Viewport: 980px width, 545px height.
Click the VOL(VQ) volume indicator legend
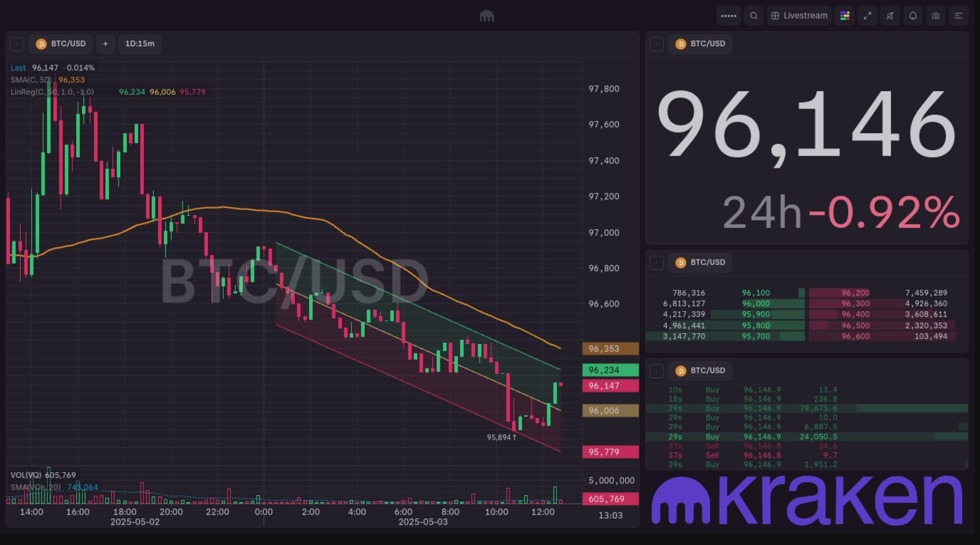[x=26, y=475]
